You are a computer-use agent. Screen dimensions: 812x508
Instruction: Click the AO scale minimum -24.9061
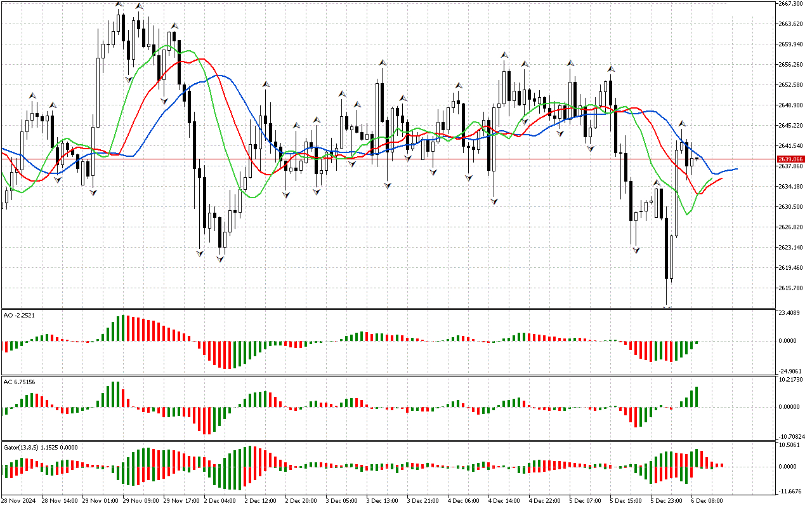(x=791, y=371)
